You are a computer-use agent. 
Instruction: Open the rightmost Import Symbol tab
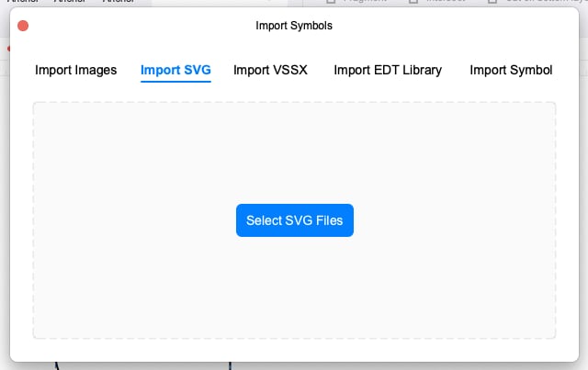[511, 70]
